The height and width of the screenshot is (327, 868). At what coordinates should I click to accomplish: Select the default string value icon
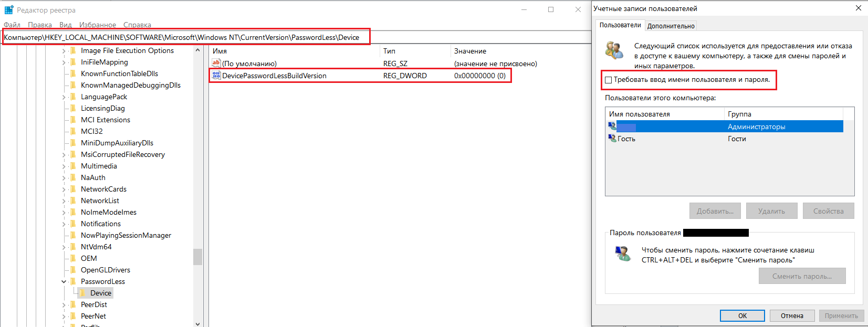click(216, 63)
